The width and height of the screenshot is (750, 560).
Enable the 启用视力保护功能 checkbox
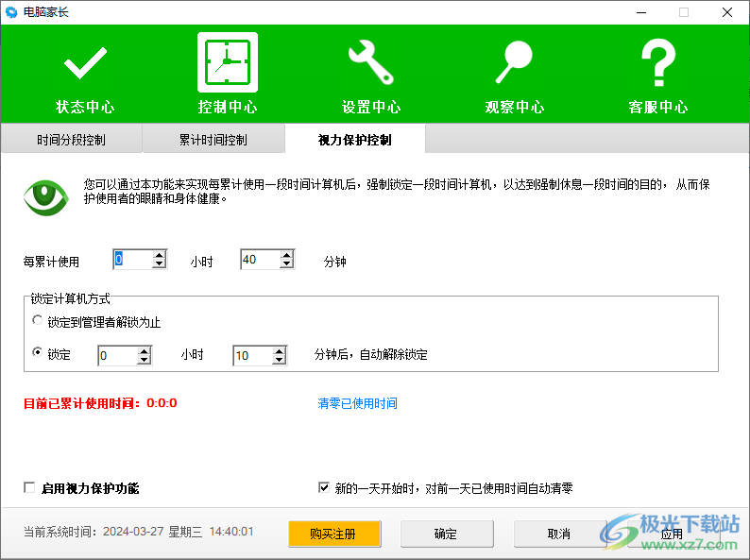(29, 487)
